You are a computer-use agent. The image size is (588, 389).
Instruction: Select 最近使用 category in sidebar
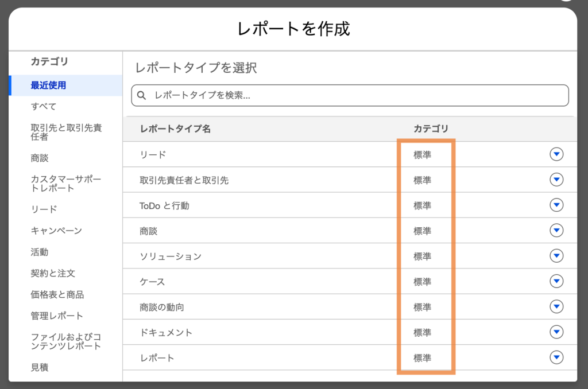48,85
